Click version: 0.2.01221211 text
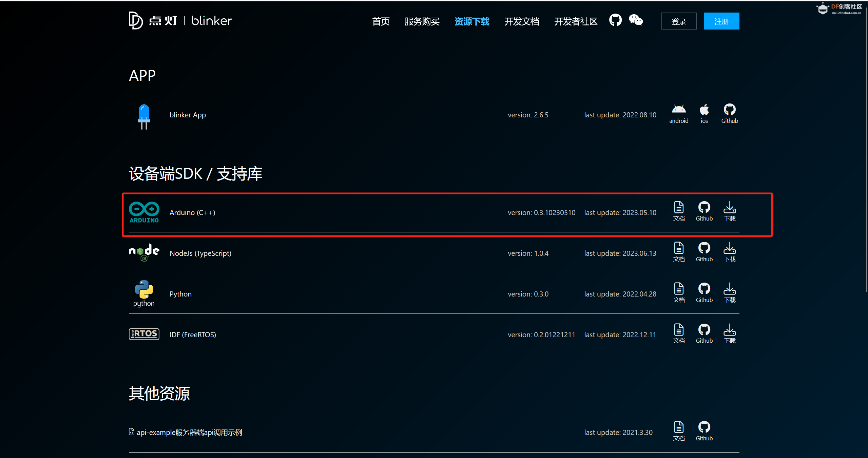This screenshot has width=868, height=458. click(541, 335)
